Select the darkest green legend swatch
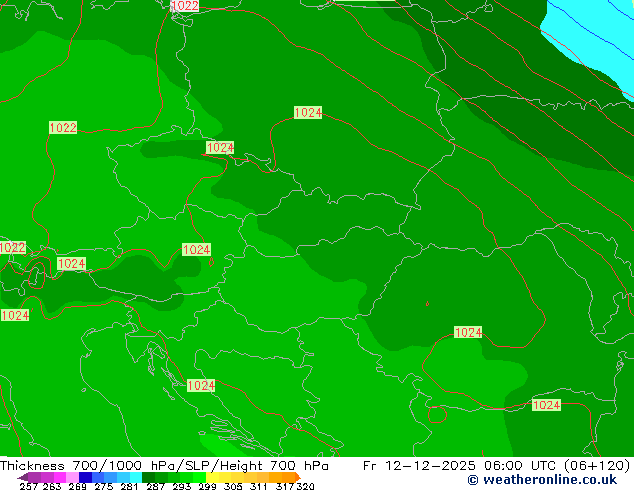 coord(148,477)
